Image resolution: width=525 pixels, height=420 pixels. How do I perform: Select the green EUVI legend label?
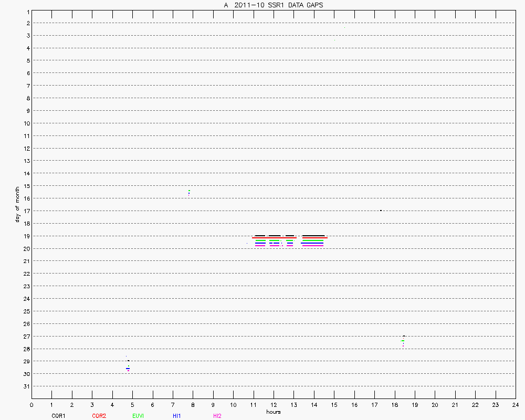(139, 416)
